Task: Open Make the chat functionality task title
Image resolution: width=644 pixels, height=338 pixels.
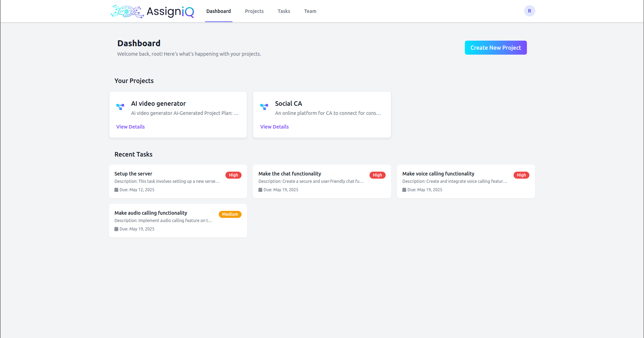Action: pyautogui.click(x=290, y=174)
